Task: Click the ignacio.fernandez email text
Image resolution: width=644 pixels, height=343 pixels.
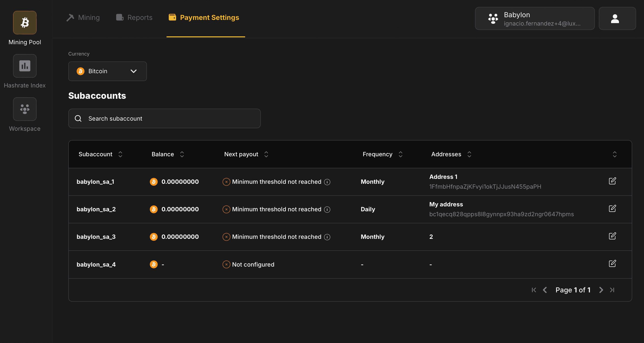Action: (x=542, y=24)
